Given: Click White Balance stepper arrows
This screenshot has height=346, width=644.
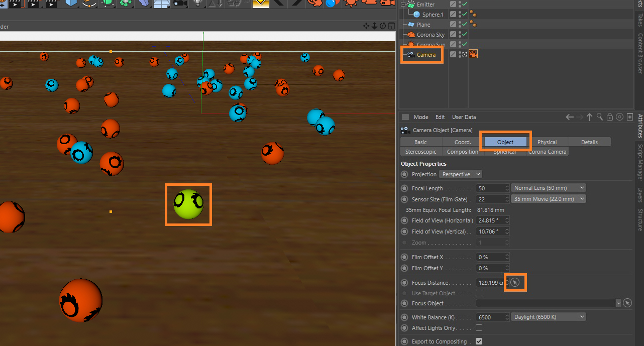Looking at the screenshot, I should (507, 317).
